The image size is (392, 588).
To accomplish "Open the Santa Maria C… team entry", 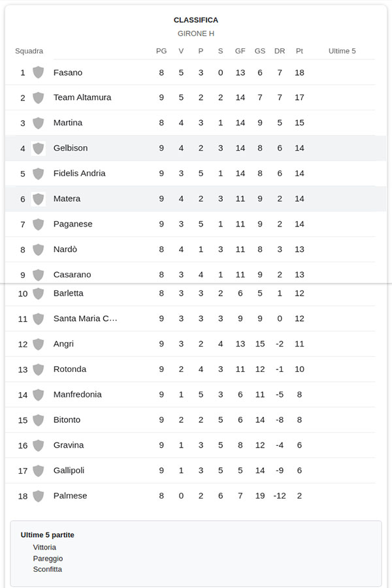I will 85,318.
